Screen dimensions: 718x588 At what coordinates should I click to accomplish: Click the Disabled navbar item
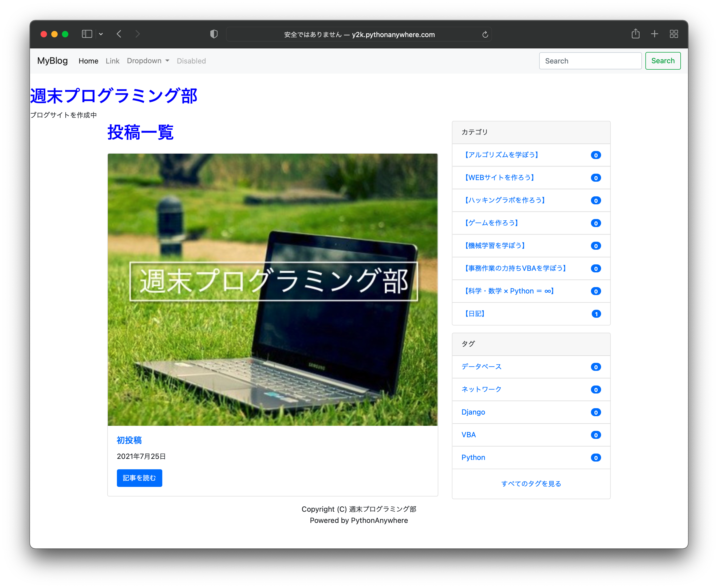coord(191,61)
